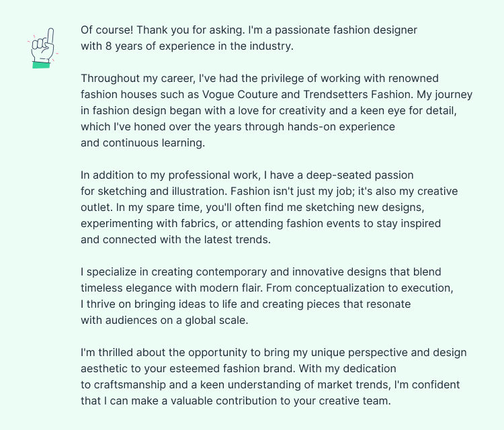504x430 pixels.
Task: Click the line "and connected with the latest trends."
Action: (x=174, y=240)
